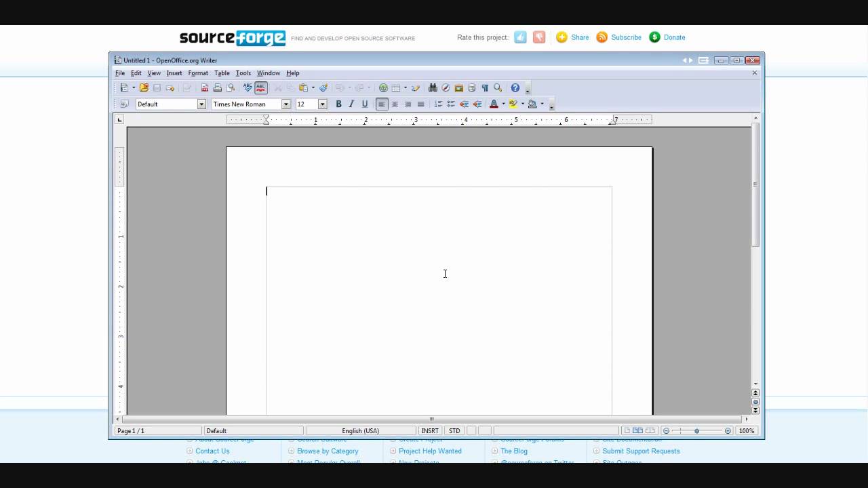Turn on bullets list
This screenshot has width=868, height=488.
(x=451, y=104)
